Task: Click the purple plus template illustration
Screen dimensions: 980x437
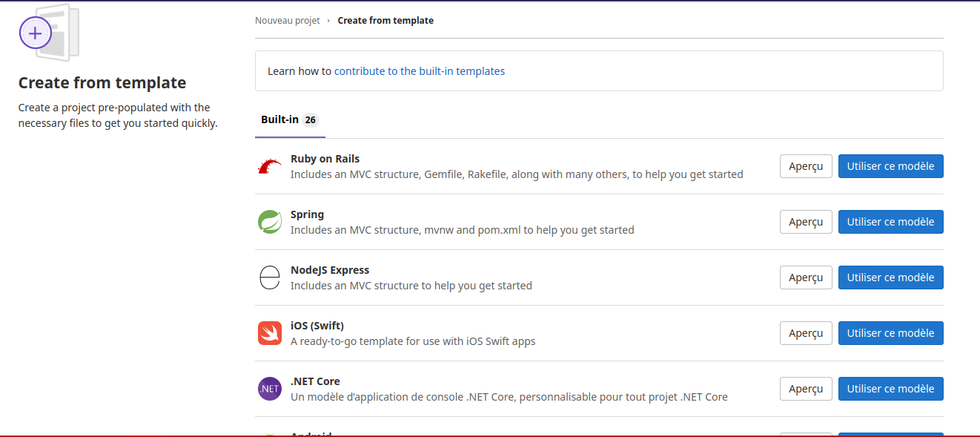Action: pyautogui.click(x=36, y=33)
